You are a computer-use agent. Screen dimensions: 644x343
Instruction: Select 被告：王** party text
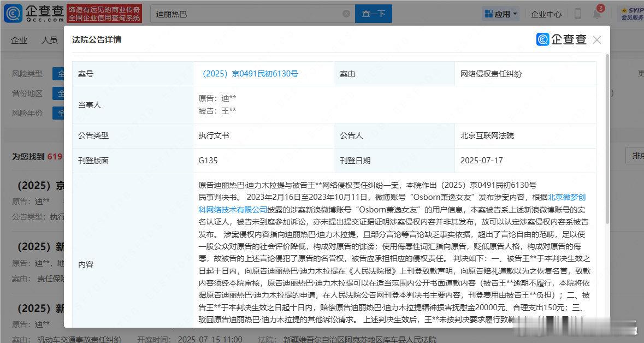[x=217, y=111]
